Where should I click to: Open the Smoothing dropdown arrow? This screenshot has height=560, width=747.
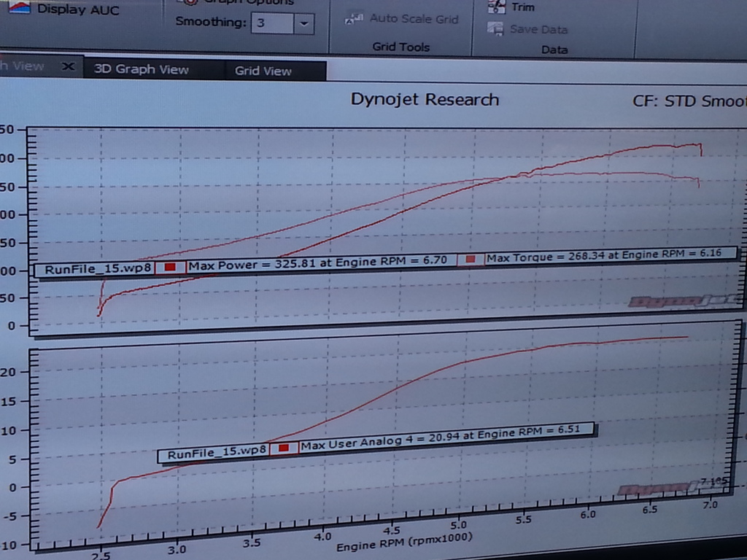[x=303, y=23]
